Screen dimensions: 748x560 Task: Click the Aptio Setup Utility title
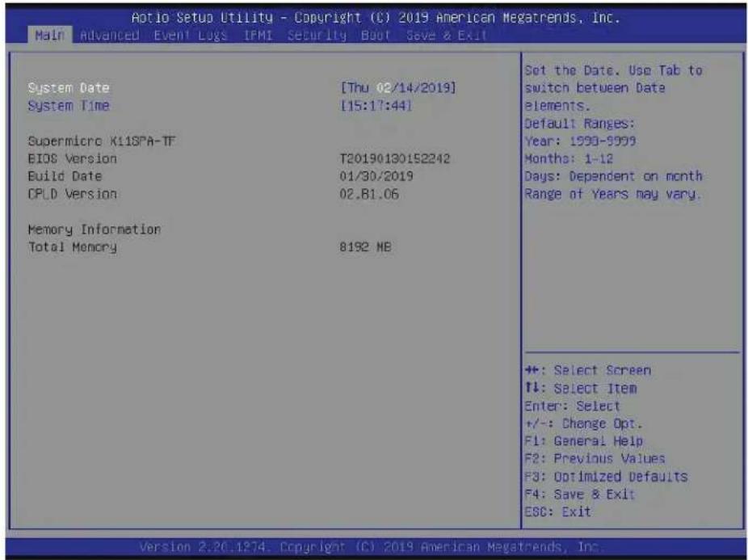click(376, 18)
